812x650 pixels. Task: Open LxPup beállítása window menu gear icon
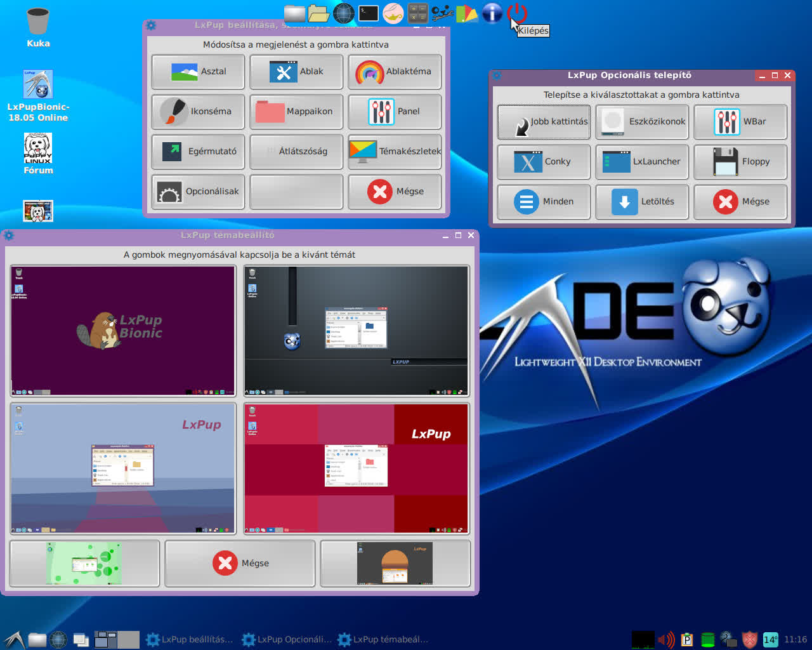point(150,25)
